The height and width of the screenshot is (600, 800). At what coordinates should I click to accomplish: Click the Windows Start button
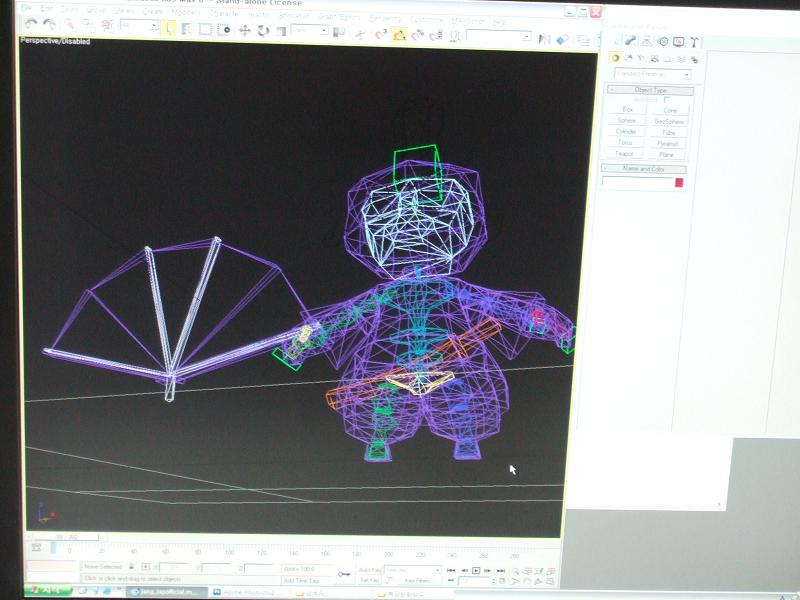coord(48,591)
